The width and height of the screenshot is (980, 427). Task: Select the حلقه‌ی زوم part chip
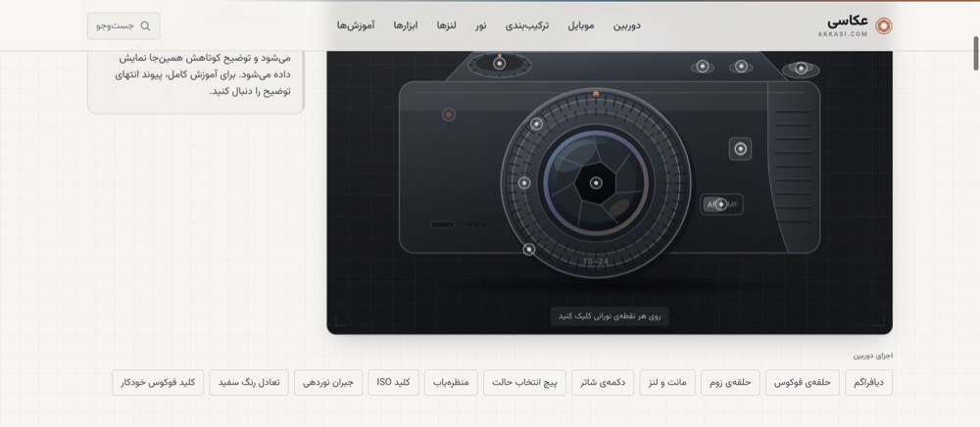pos(731,383)
